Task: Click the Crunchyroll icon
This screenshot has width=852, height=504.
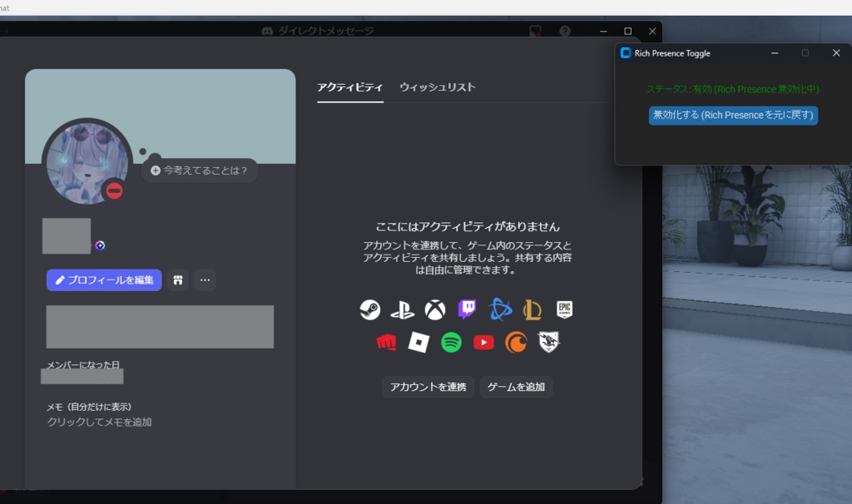Action: [x=516, y=342]
